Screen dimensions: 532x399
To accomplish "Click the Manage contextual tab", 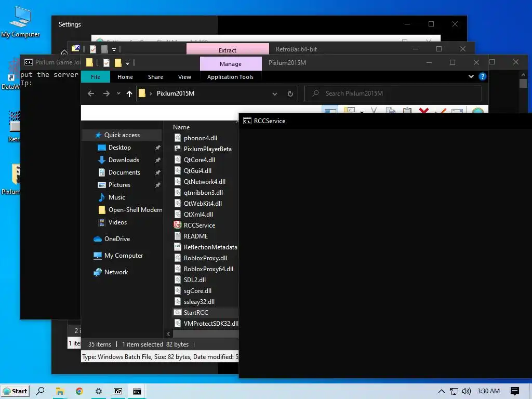I will (231, 64).
